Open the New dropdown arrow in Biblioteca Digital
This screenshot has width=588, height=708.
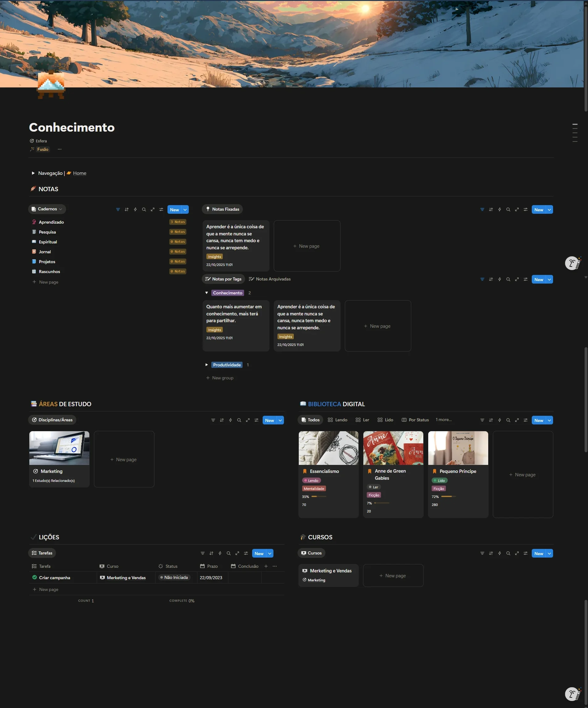pyautogui.click(x=550, y=420)
